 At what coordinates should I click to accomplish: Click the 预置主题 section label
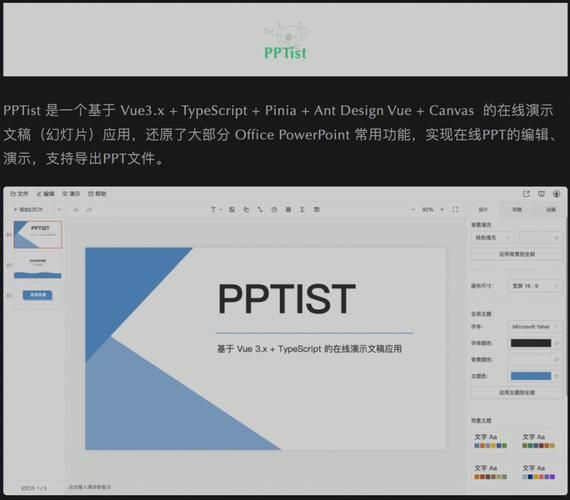point(481,420)
